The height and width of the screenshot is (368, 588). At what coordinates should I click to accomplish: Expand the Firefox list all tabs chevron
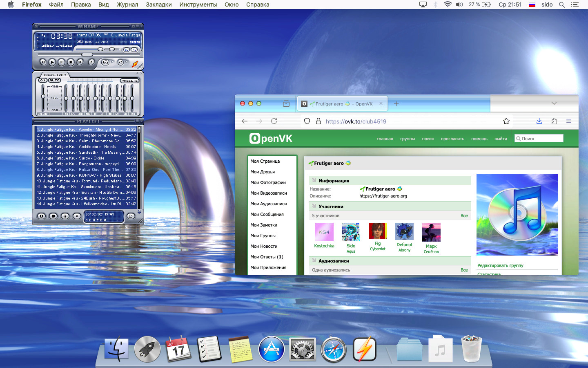[554, 103]
